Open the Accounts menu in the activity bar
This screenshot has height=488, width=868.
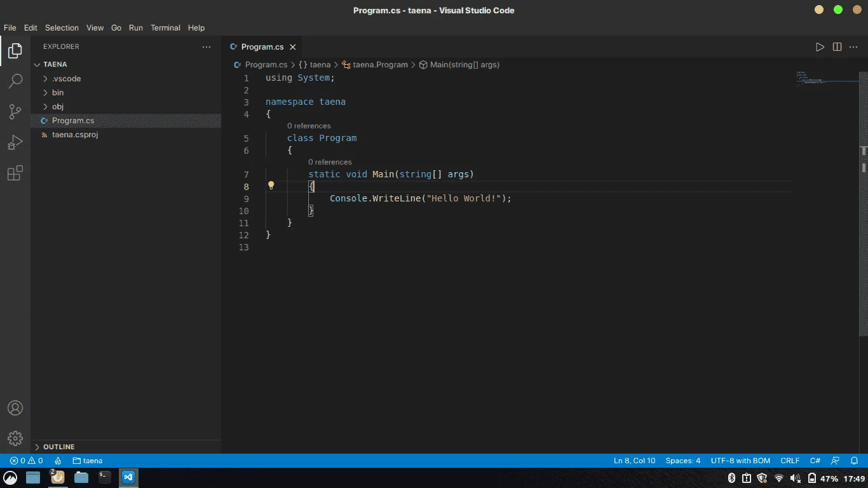(15, 408)
